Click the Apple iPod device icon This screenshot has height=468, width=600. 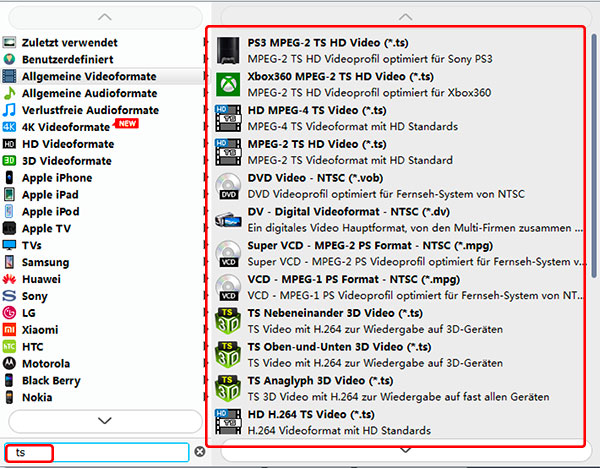pos(9,211)
